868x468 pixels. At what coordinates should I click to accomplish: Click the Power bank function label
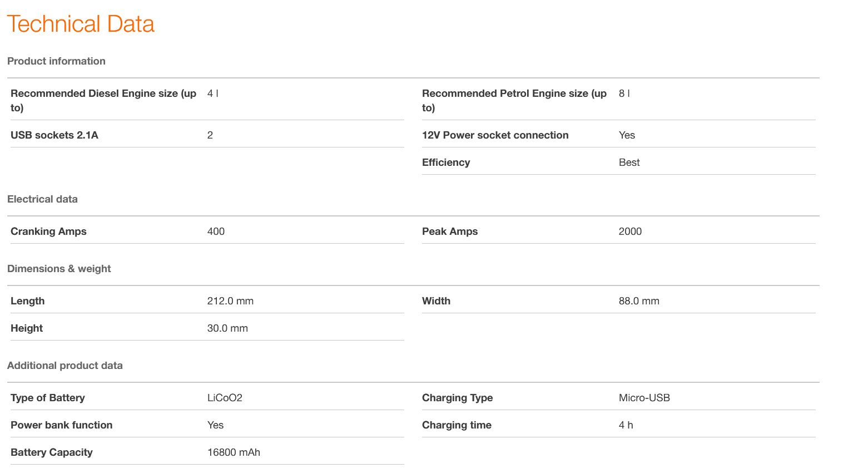pos(61,425)
